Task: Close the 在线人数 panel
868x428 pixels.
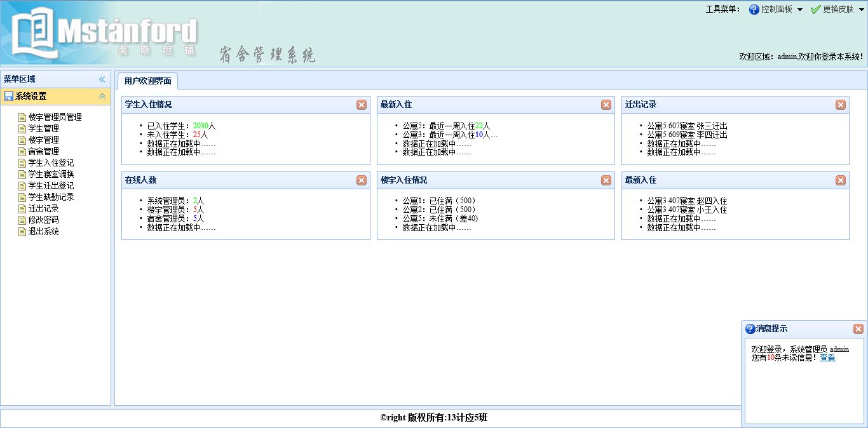Action: (x=362, y=180)
